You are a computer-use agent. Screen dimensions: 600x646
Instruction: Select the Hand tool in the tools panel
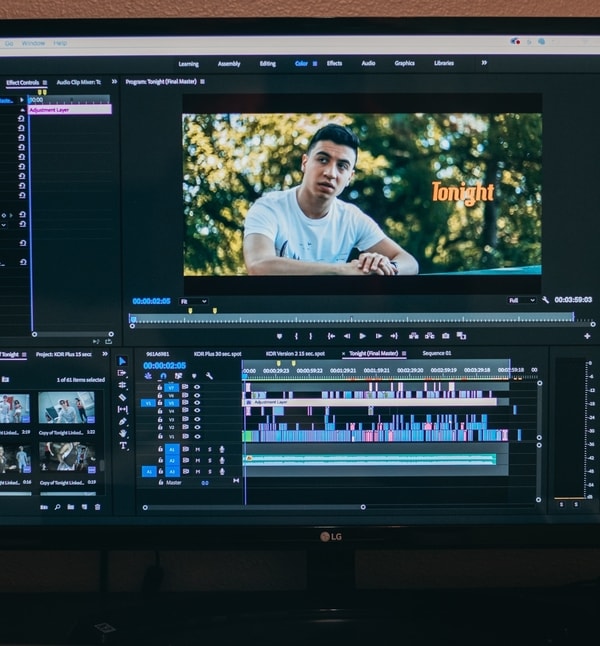click(123, 433)
